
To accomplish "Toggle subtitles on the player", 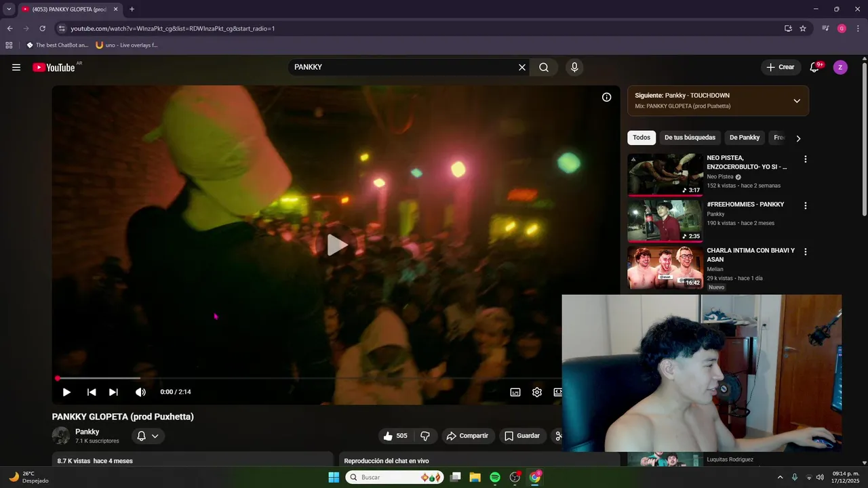I will pyautogui.click(x=515, y=392).
